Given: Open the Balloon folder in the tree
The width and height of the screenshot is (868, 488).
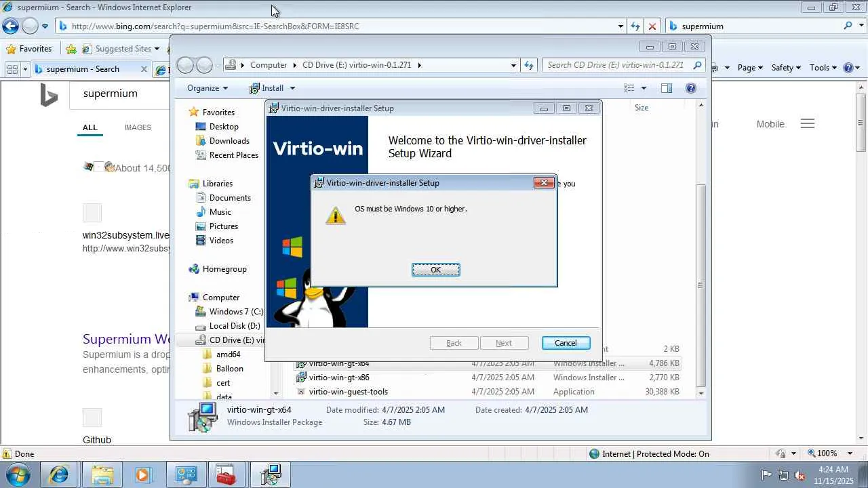Looking at the screenshot, I should (x=230, y=369).
